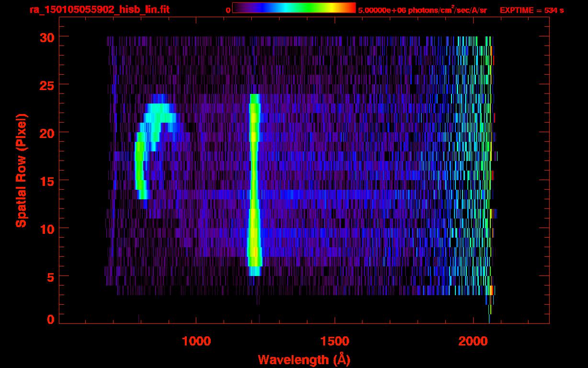588x368 pixels.
Task: Click the bright vertical emission line near 1200 Å
Action: coord(254,182)
